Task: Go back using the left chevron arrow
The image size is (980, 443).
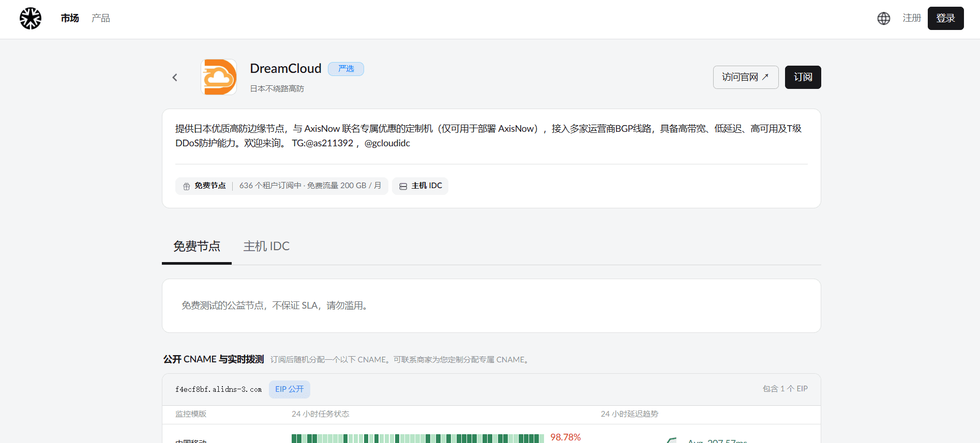Action: 175,78
